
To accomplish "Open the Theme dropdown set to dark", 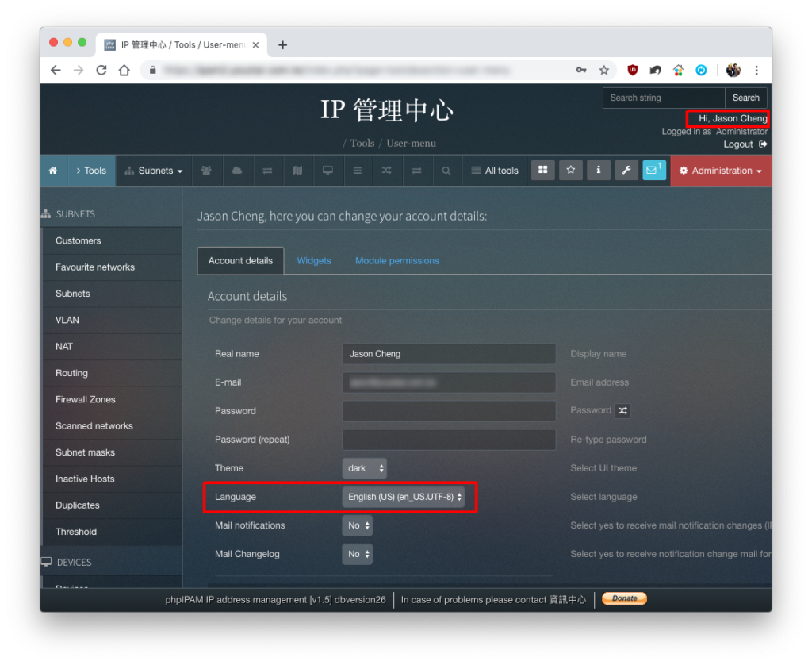I will (x=365, y=468).
